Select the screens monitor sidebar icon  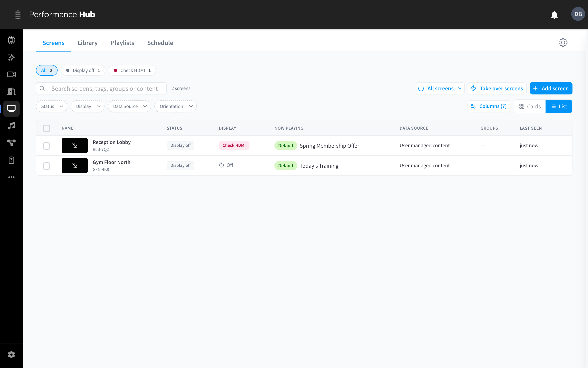[x=11, y=109]
